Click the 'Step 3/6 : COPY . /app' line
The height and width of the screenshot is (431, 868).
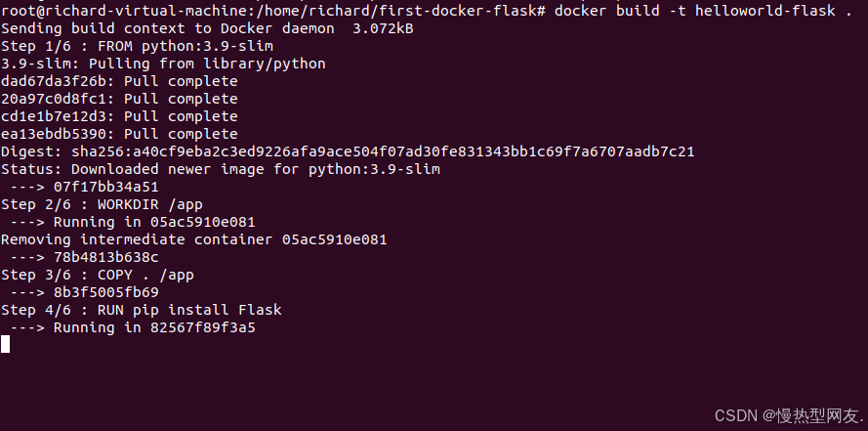(98, 275)
